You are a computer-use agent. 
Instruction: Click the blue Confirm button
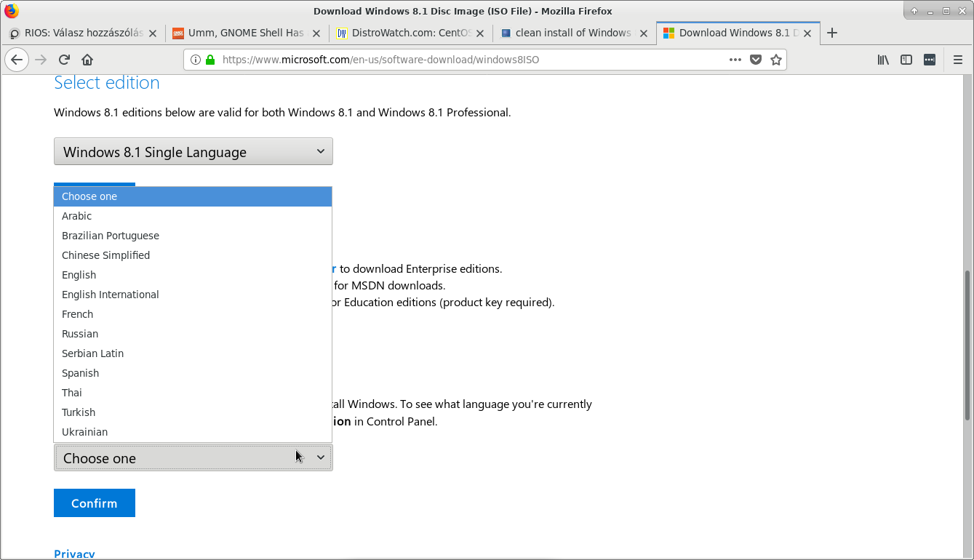(x=95, y=503)
